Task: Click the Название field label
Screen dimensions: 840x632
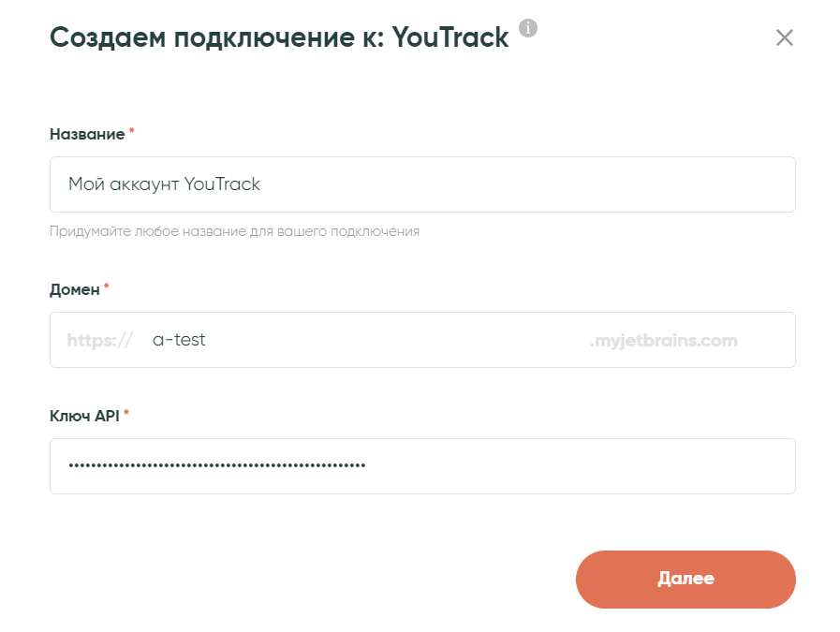Action: pyautogui.click(x=87, y=134)
